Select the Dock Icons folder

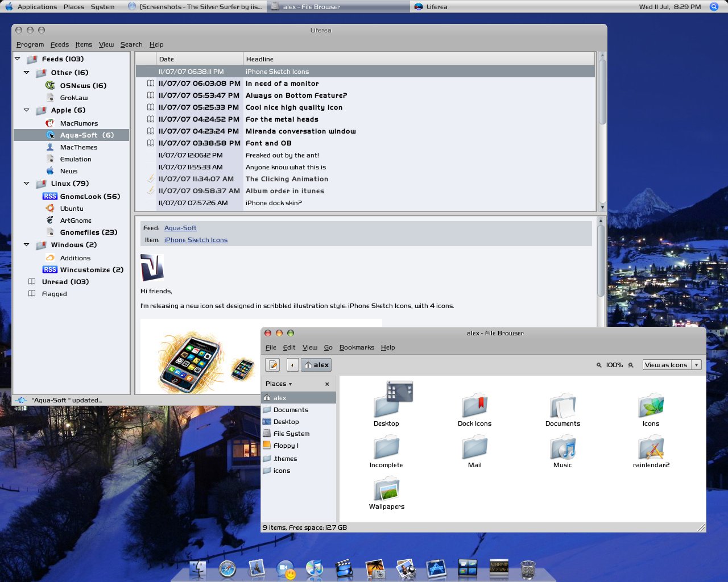474,410
